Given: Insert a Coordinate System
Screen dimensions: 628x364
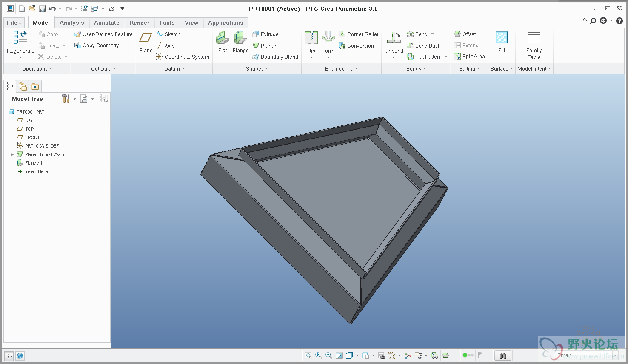Looking at the screenshot, I should (183, 57).
